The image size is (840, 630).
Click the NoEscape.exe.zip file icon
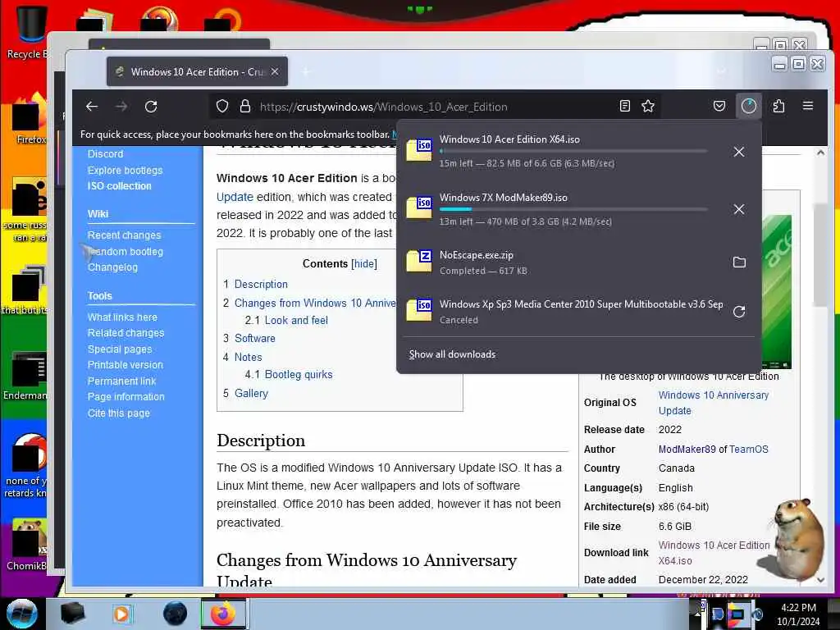(419, 261)
